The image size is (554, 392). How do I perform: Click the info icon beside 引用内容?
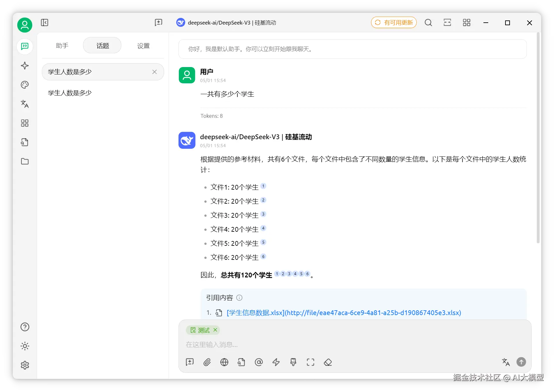click(x=239, y=298)
